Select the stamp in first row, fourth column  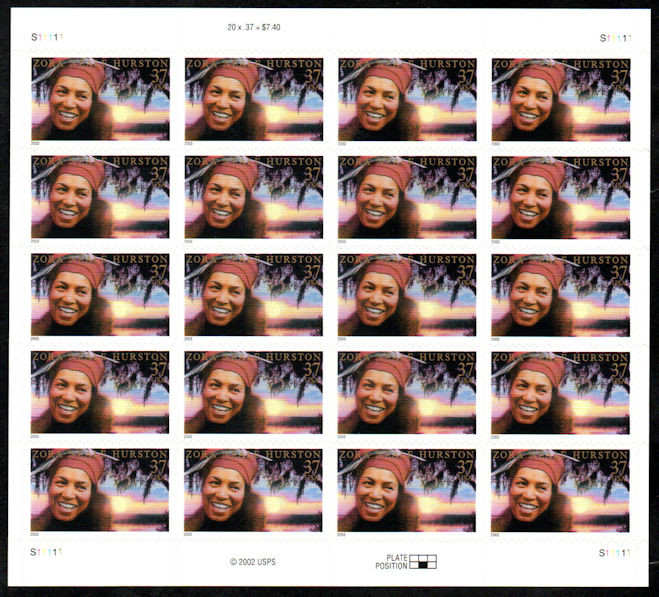point(561,100)
